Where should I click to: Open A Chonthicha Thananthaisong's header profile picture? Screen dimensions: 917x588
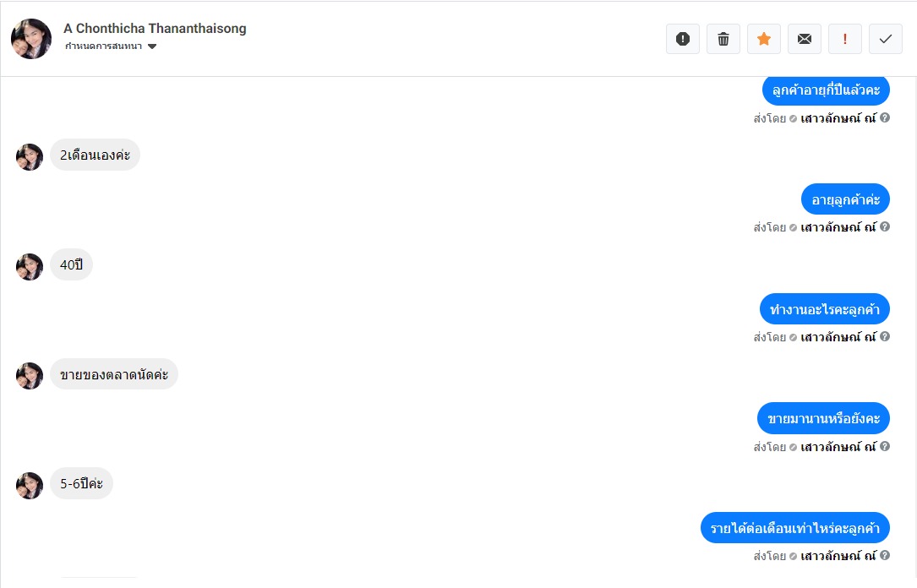(x=31, y=39)
